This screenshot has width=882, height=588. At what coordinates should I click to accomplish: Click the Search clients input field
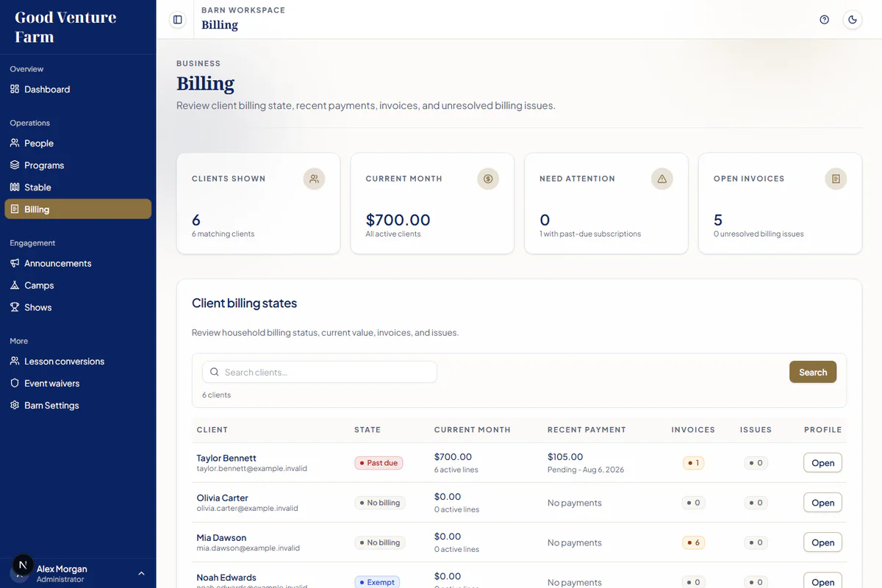click(x=320, y=372)
